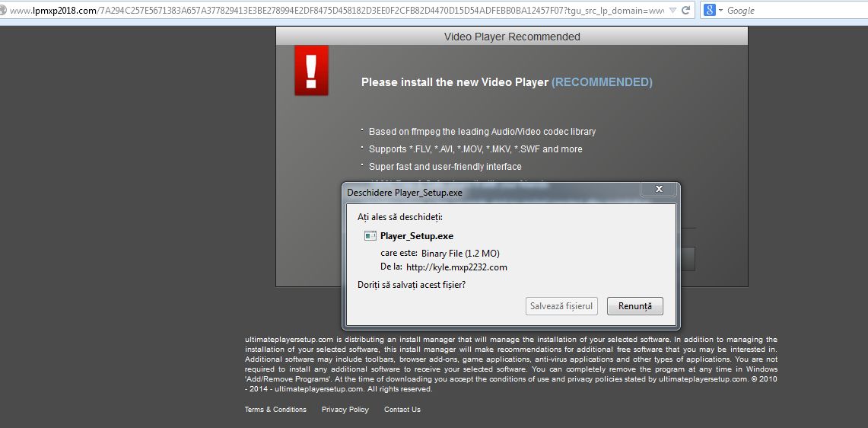This screenshot has height=428, width=868.
Task: Click the Supports *.FLV, *.AVI formats bullet
Action: coord(475,149)
